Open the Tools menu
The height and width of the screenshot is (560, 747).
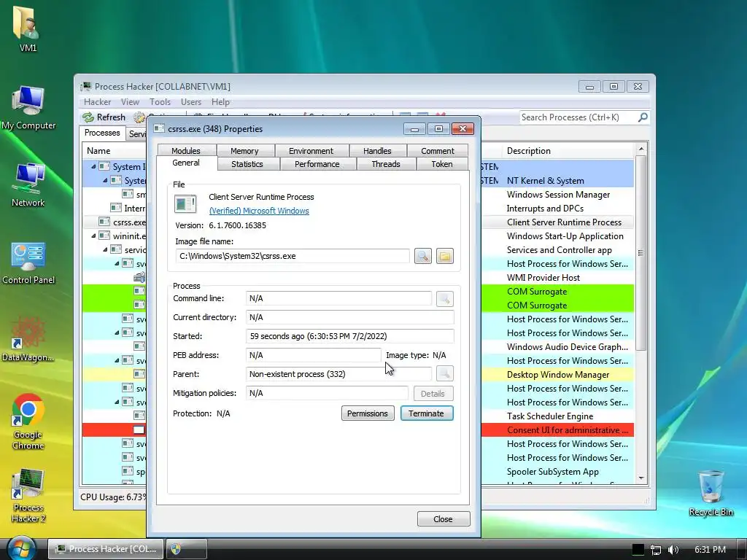(160, 102)
